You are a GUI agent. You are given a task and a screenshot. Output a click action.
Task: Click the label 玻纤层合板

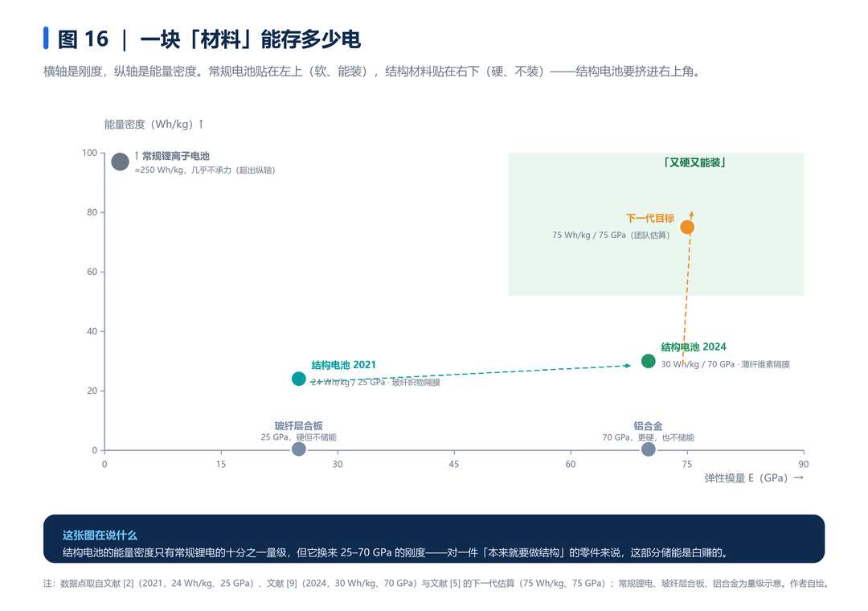pyautogui.click(x=298, y=426)
